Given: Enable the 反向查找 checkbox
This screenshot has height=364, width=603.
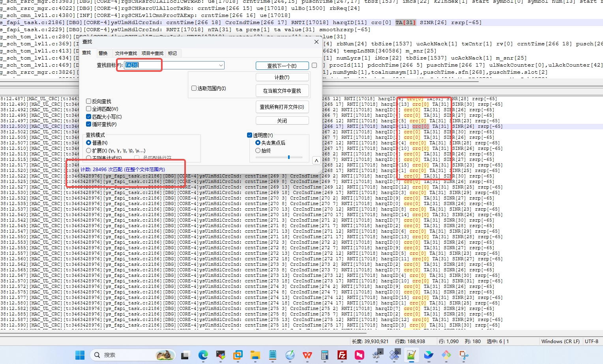Looking at the screenshot, I should pos(89,101).
